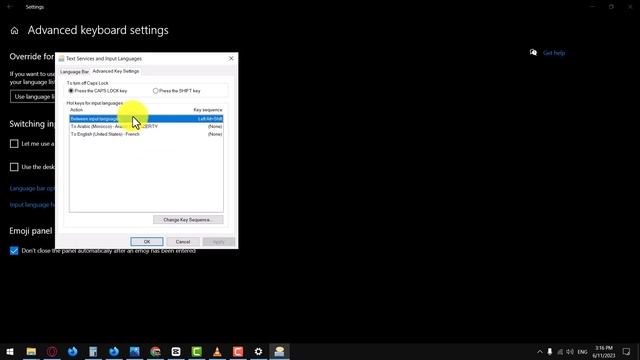Toggle the 'Let me use a' checkbox

click(x=14, y=144)
